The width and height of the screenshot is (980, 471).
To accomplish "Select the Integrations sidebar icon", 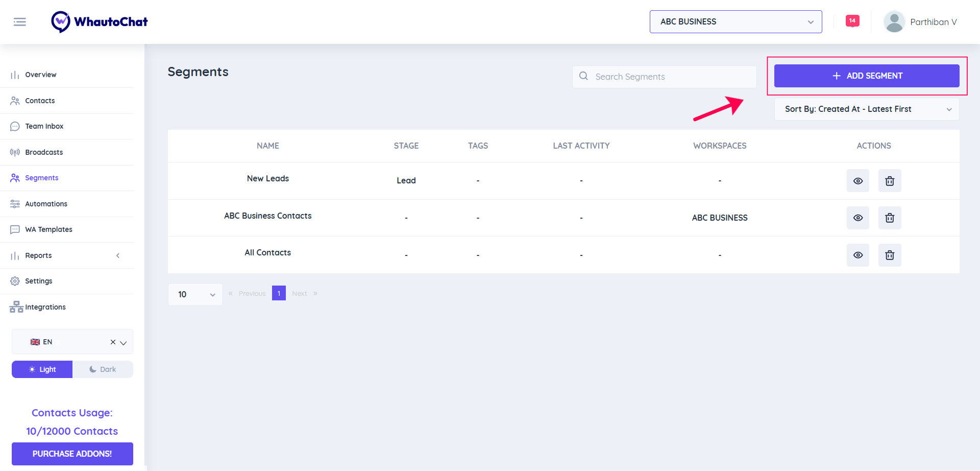I will (x=15, y=307).
